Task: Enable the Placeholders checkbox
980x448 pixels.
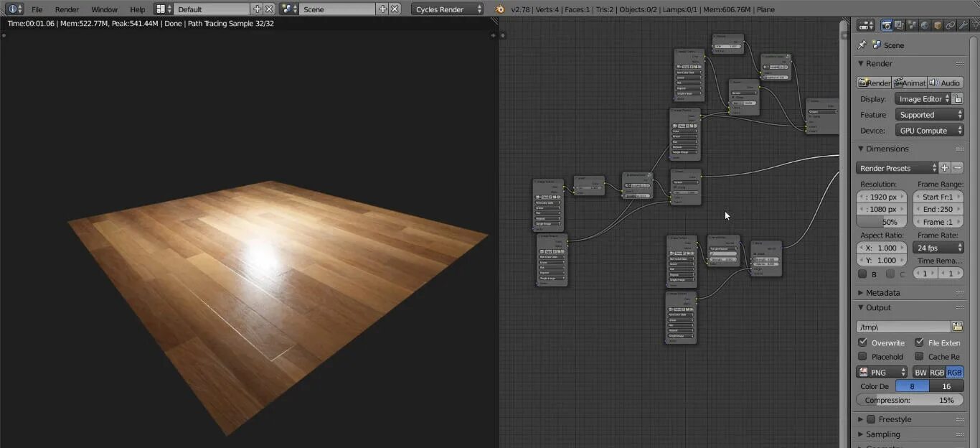Action: tap(862, 356)
